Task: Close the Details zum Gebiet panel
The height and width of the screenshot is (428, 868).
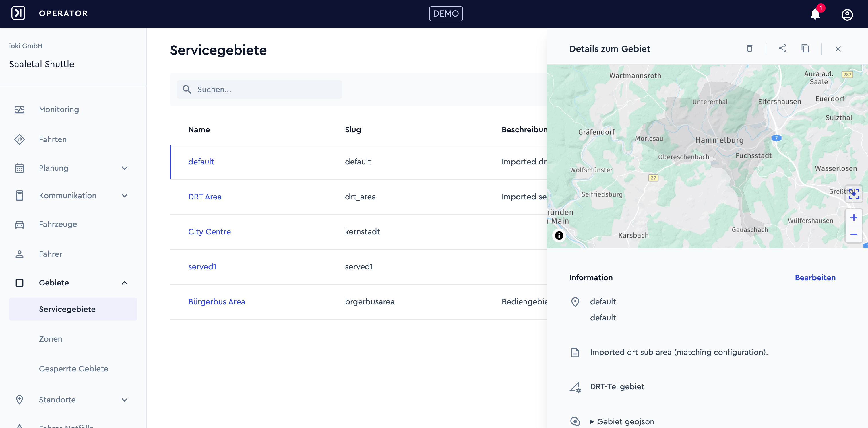Action: (838, 49)
